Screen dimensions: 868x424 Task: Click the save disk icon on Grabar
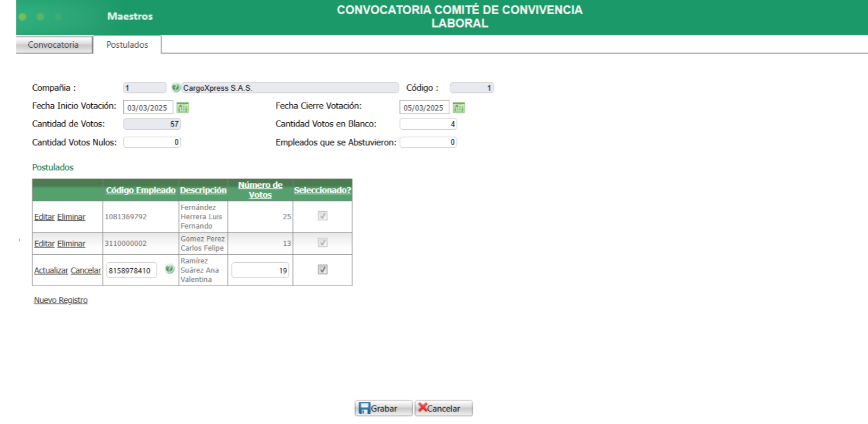[x=365, y=408]
